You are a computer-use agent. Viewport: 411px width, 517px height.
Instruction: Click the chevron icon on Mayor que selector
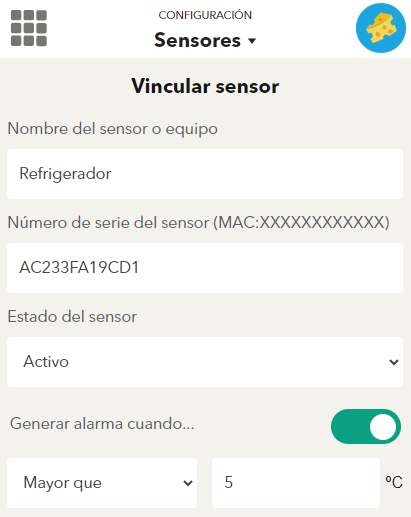tap(188, 483)
